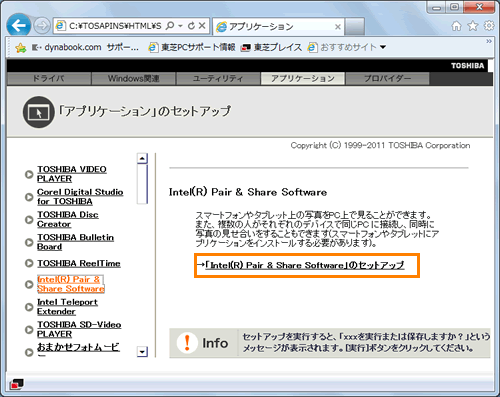Click bullet icon beside TOSHIBA Bulletin Board
Image resolution: width=500 pixels, height=397 pixels.
pyautogui.click(x=29, y=242)
